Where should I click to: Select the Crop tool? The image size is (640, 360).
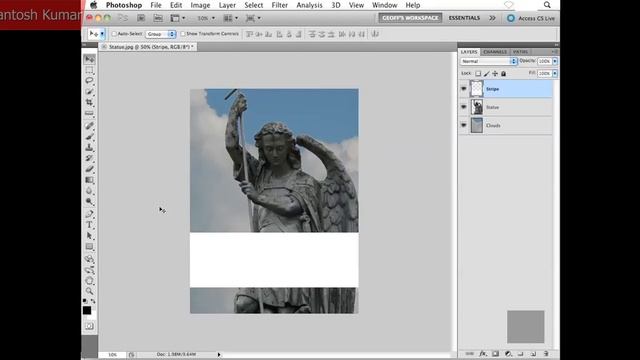(x=89, y=102)
